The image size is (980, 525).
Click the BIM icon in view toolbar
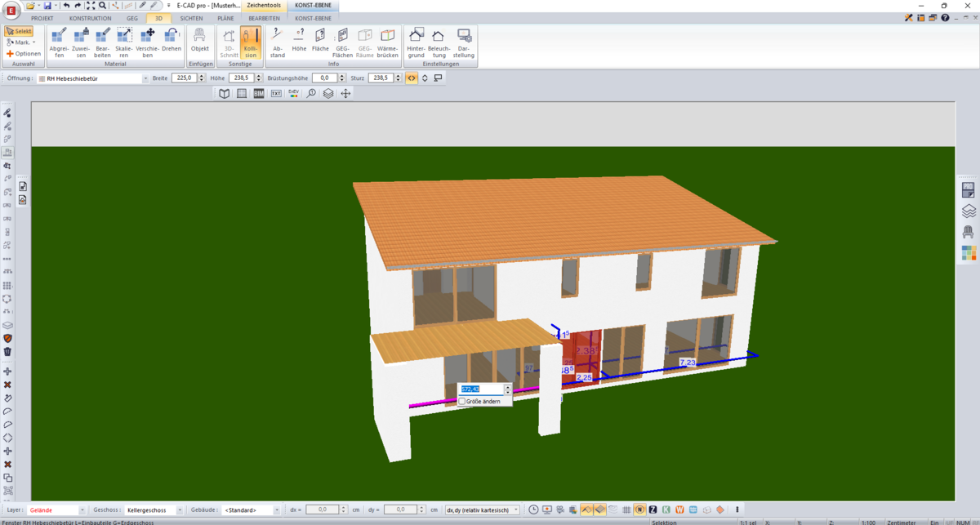tap(259, 94)
